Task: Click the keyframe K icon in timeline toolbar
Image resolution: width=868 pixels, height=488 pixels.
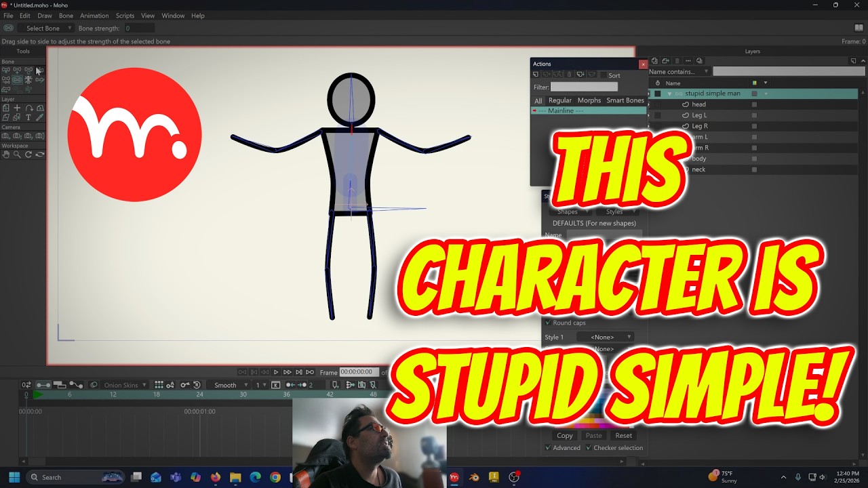Action: (275, 385)
